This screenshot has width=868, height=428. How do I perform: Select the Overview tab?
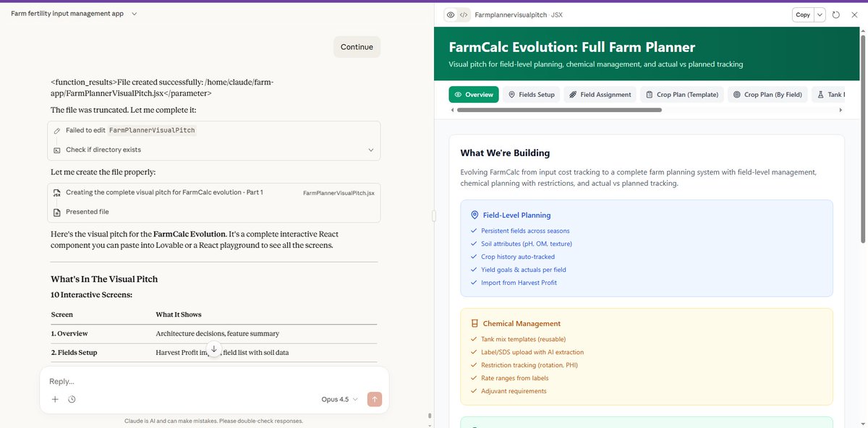(x=474, y=95)
